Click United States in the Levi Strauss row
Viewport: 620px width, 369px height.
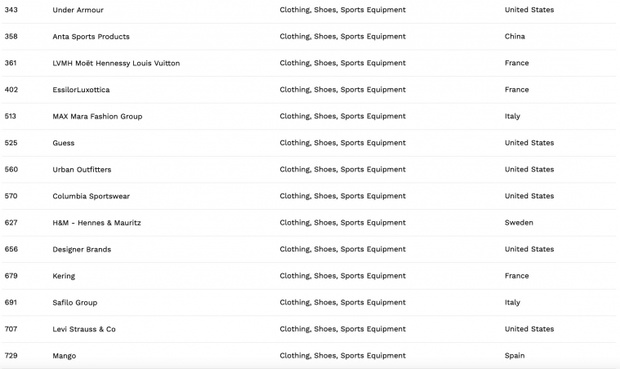[529, 329]
